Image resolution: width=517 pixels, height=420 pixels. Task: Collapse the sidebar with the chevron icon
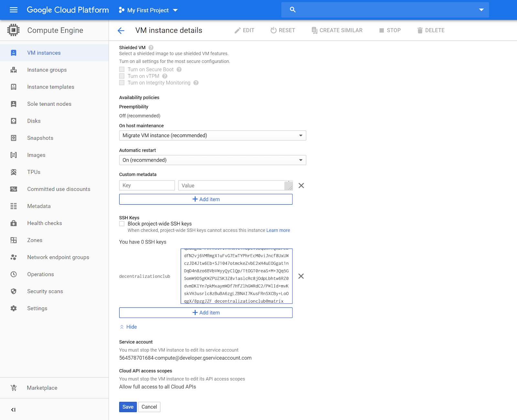coord(13,410)
